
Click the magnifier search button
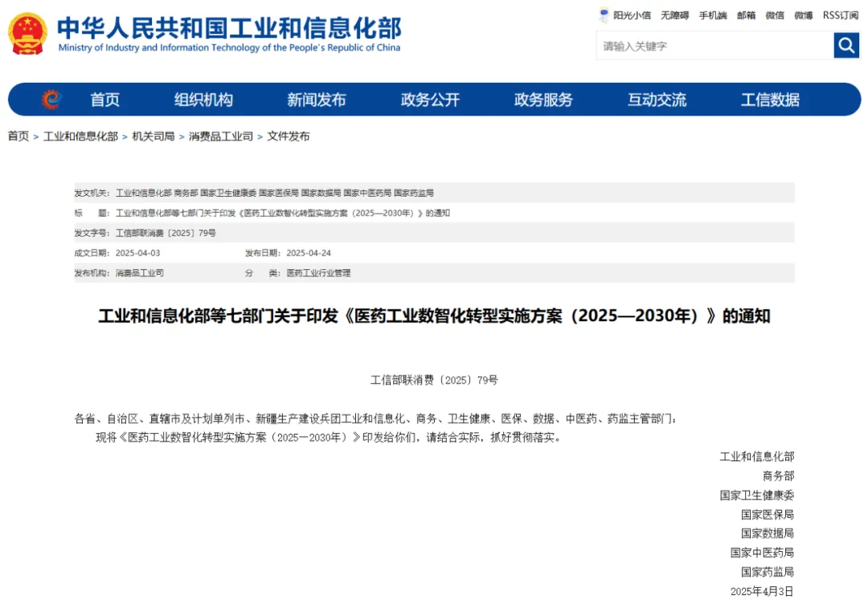pyautogui.click(x=846, y=45)
